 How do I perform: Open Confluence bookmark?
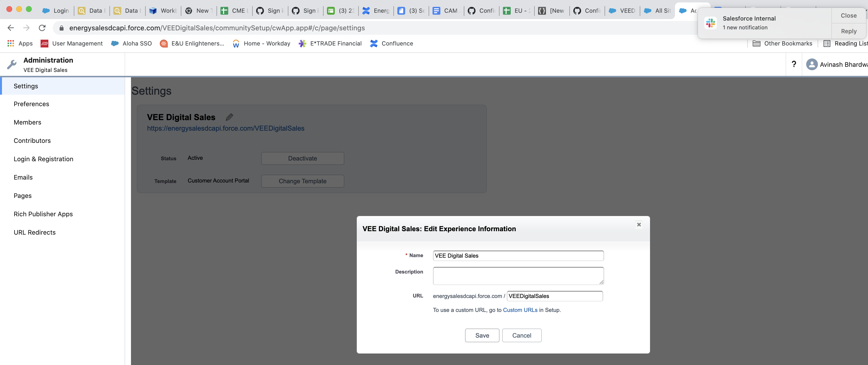[391, 43]
